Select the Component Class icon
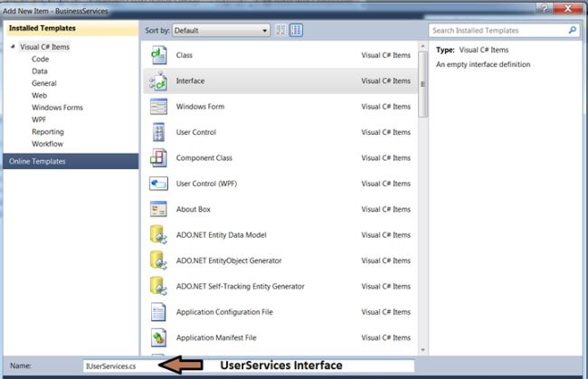 158,157
